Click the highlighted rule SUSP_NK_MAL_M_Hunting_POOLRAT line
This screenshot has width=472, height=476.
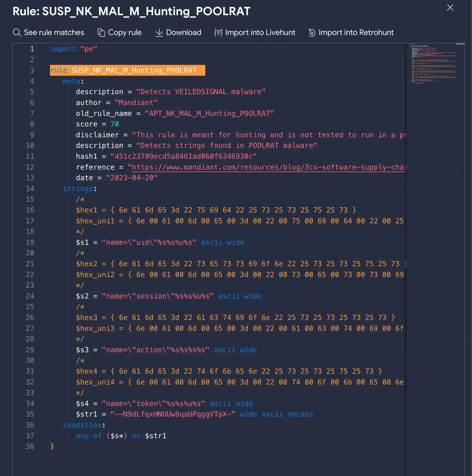coord(128,70)
